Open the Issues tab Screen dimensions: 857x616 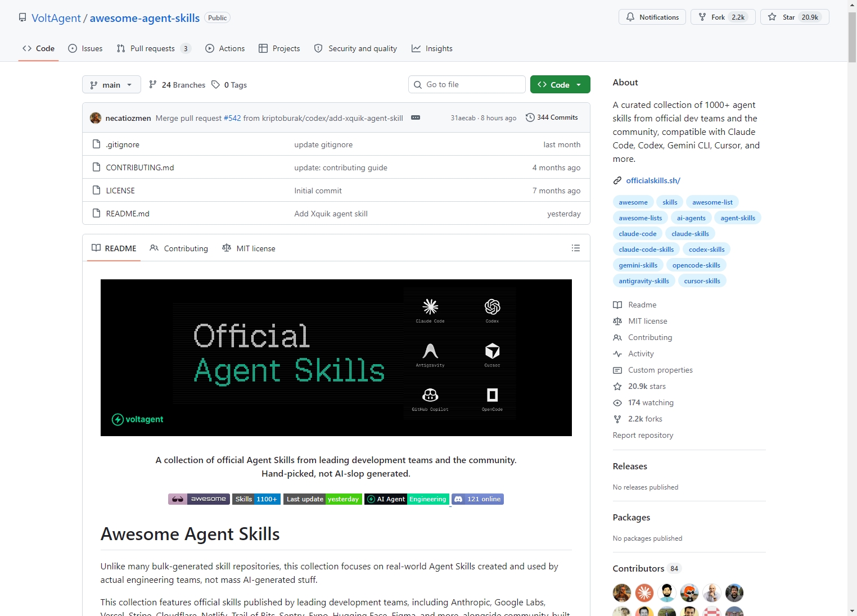point(85,48)
